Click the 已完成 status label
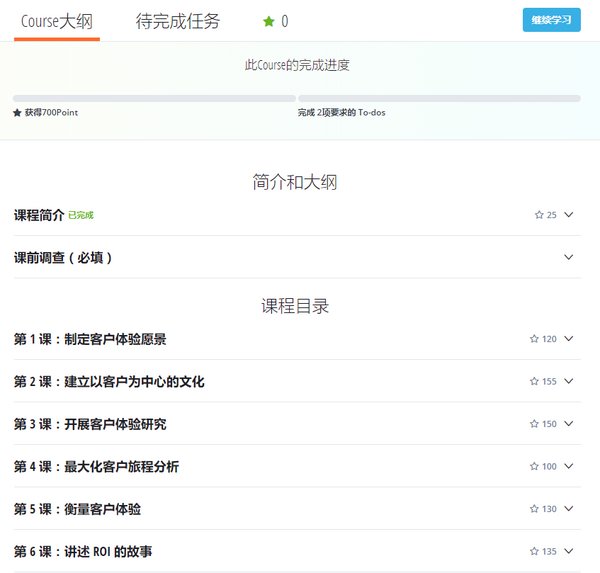 coord(81,215)
